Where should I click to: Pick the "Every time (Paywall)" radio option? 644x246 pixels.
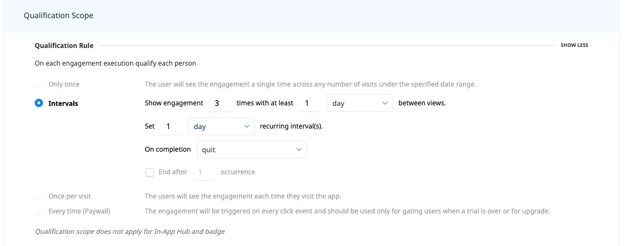39,211
